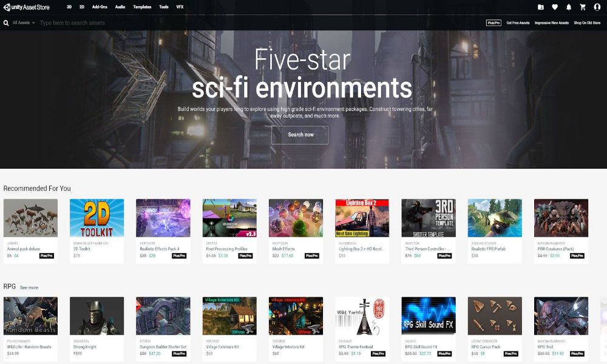Click the Unity Asset Store logo
Image resolution: width=607 pixels, height=364 pixels.
coord(27,7)
